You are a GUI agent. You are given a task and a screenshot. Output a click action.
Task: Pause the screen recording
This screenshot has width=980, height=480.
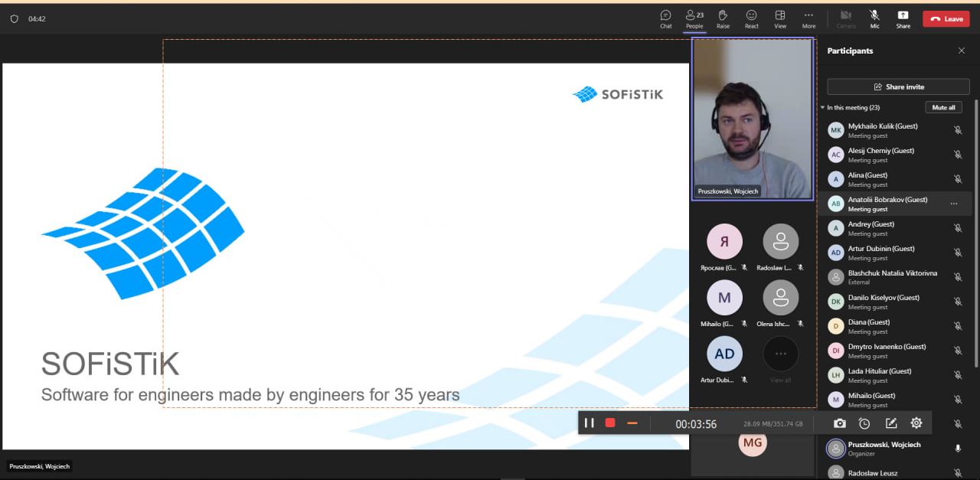click(x=589, y=423)
